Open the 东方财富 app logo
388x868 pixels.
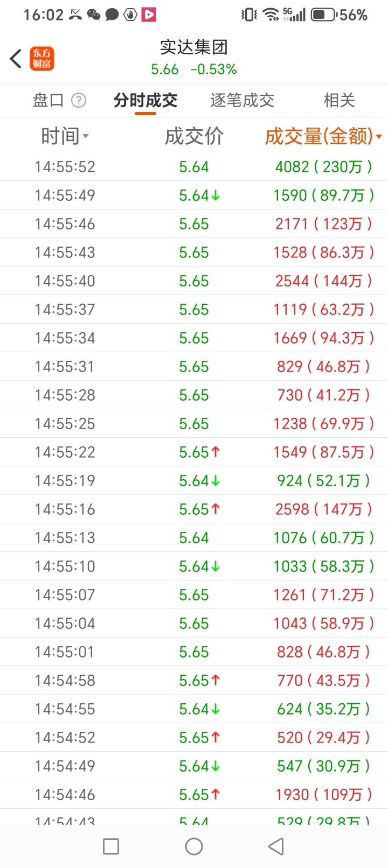coord(42,59)
